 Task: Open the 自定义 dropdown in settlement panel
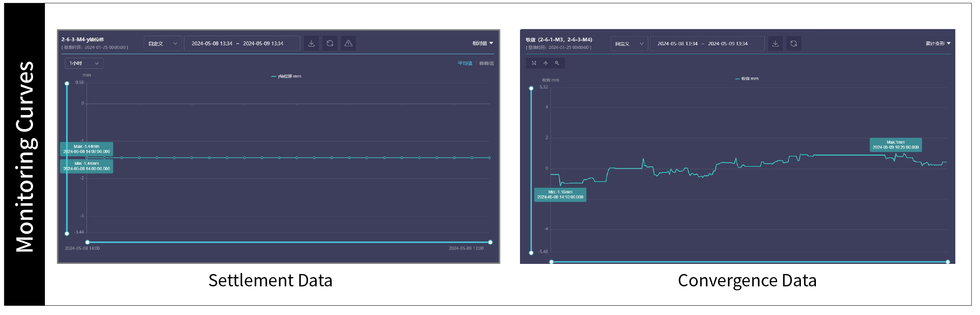pyautogui.click(x=162, y=43)
